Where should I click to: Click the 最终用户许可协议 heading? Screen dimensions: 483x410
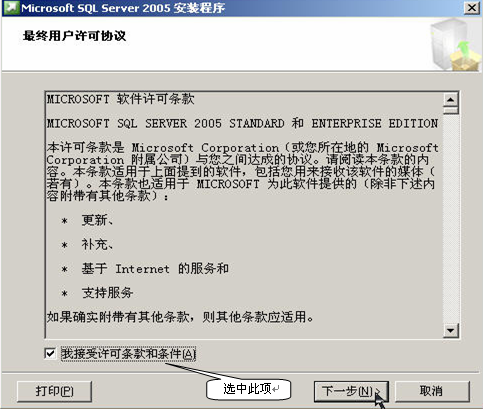[74, 36]
